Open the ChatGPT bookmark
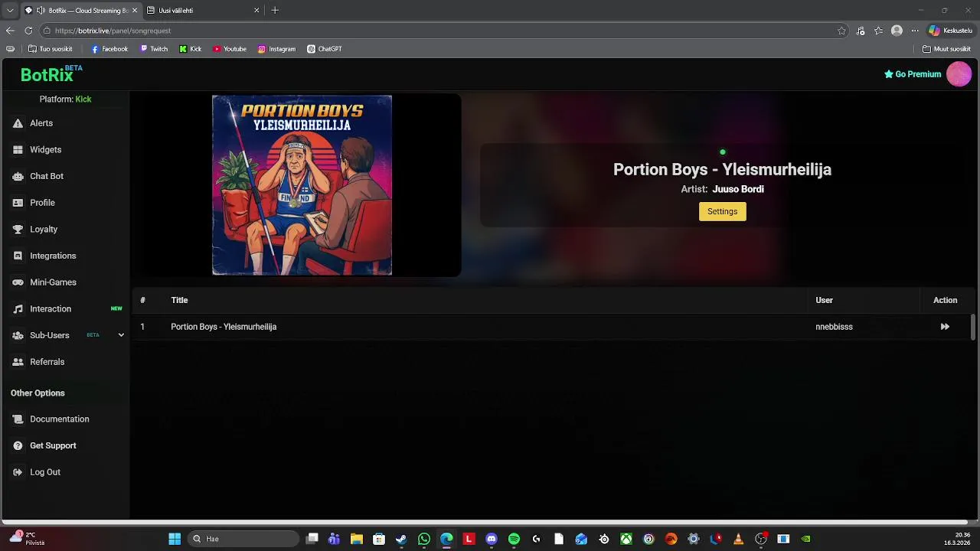The width and height of the screenshot is (980, 551). coord(325,49)
